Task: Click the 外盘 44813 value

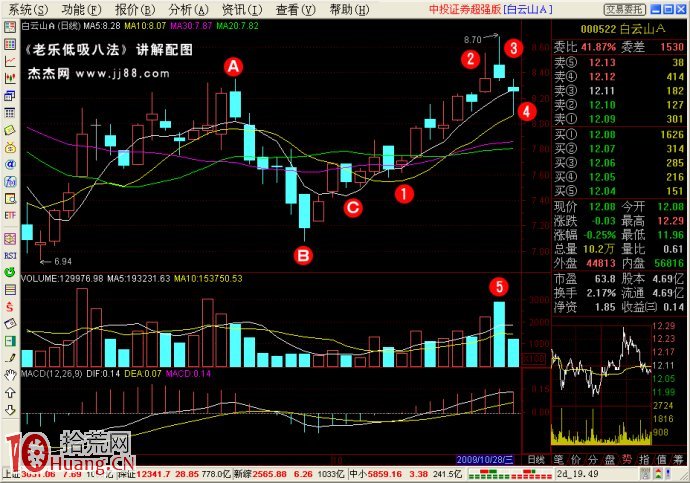Action: click(601, 263)
